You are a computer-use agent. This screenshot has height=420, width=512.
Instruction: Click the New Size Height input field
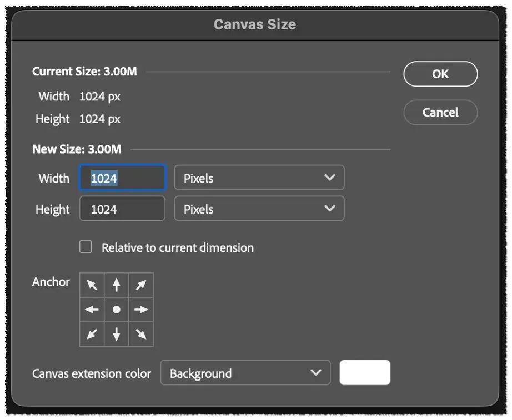point(123,209)
